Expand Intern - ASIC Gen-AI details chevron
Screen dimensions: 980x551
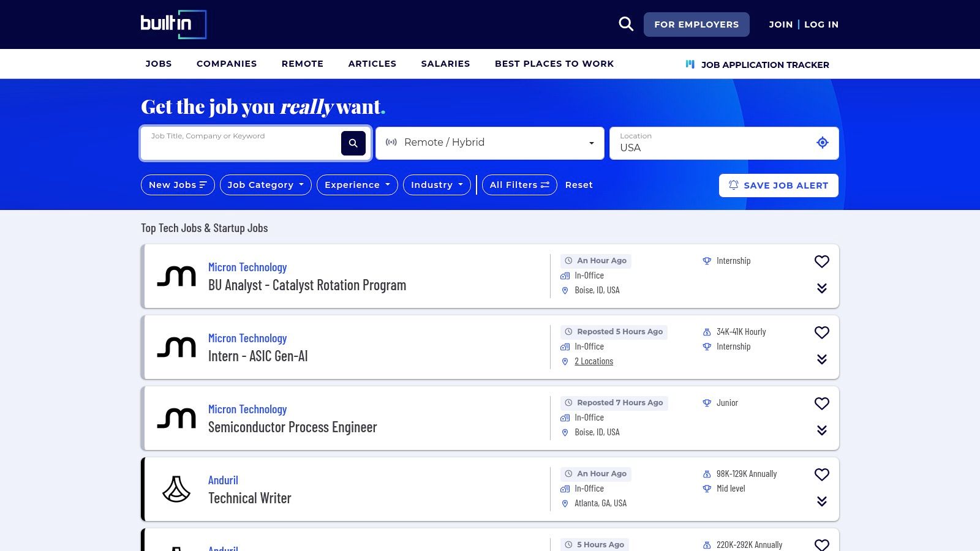coord(822,359)
